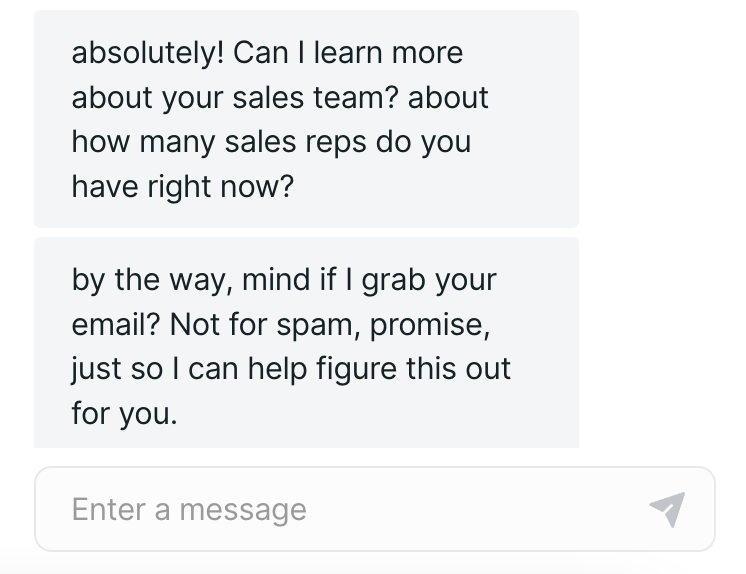Click the text "just so I can help"
The width and height of the screenshot is (746, 574).
point(187,369)
